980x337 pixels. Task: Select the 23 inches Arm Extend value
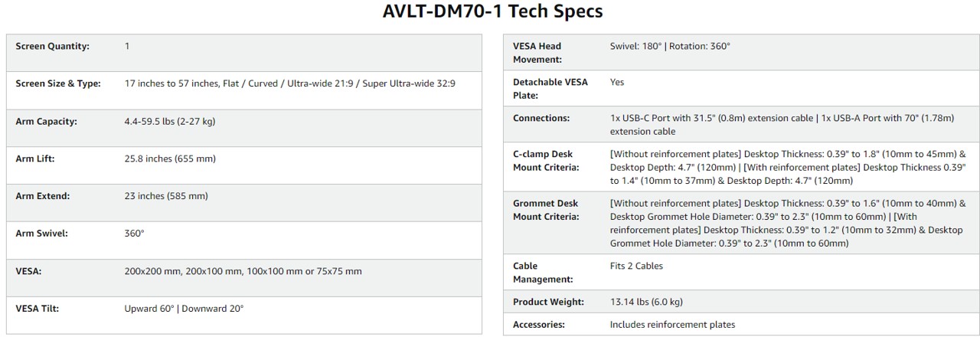click(x=166, y=196)
